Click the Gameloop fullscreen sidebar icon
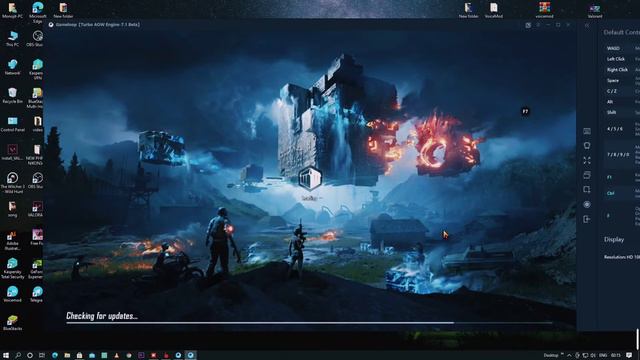 point(587,160)
